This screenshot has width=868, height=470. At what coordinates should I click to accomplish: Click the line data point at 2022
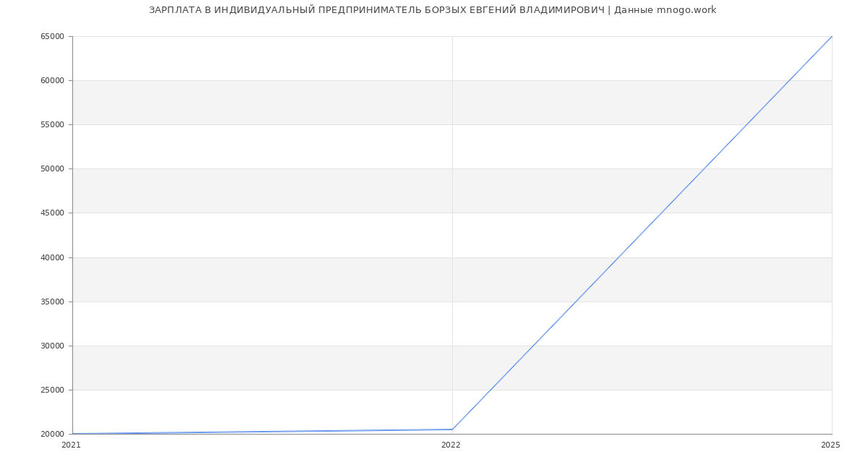[x=452, y=430]
